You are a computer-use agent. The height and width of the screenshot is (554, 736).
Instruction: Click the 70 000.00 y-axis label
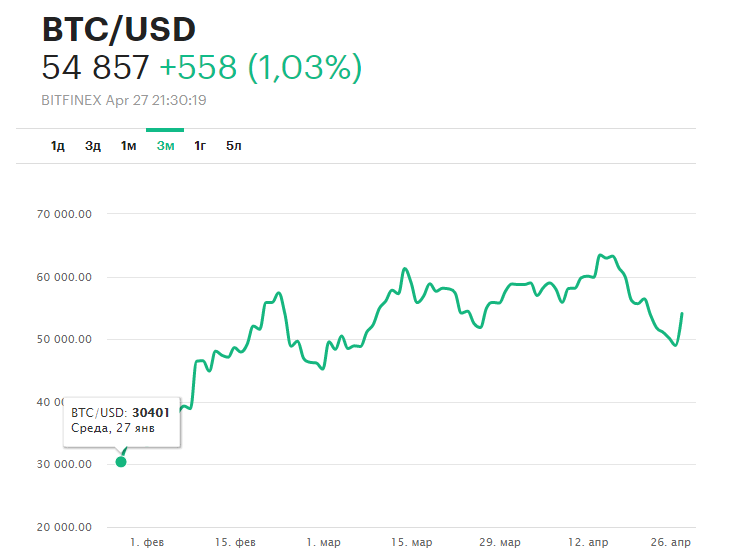point(66,214)
